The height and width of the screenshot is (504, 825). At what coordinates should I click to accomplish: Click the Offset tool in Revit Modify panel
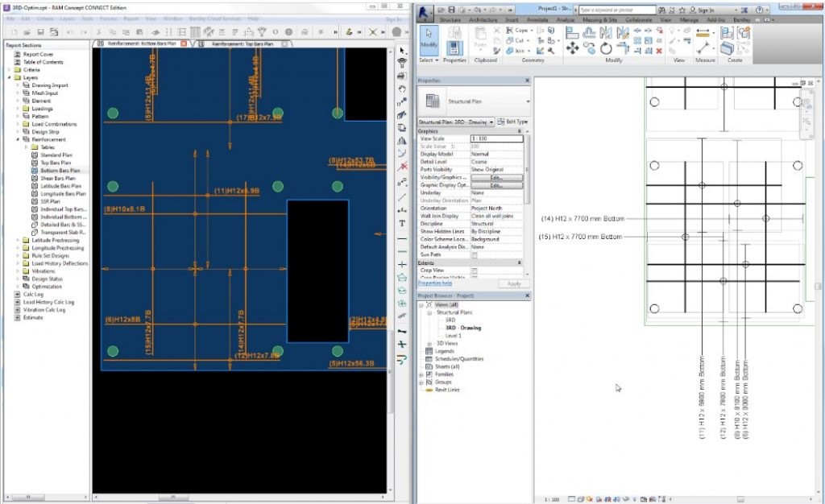589,32
